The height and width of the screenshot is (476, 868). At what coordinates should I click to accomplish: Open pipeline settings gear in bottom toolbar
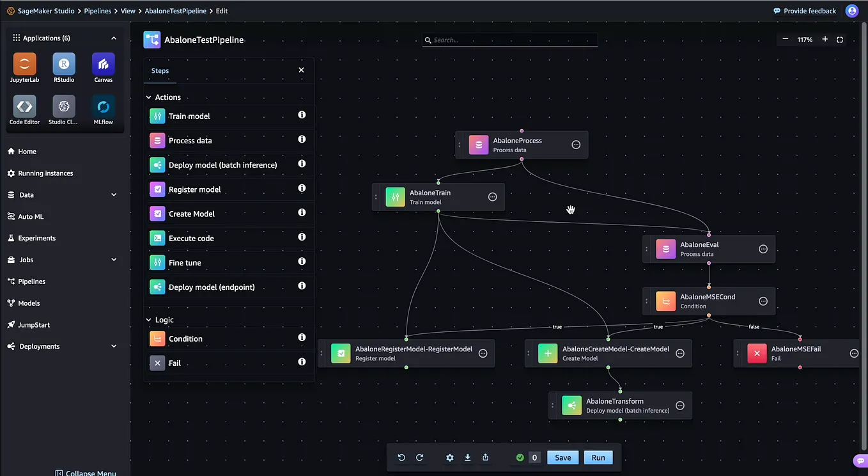coord(449,457)
